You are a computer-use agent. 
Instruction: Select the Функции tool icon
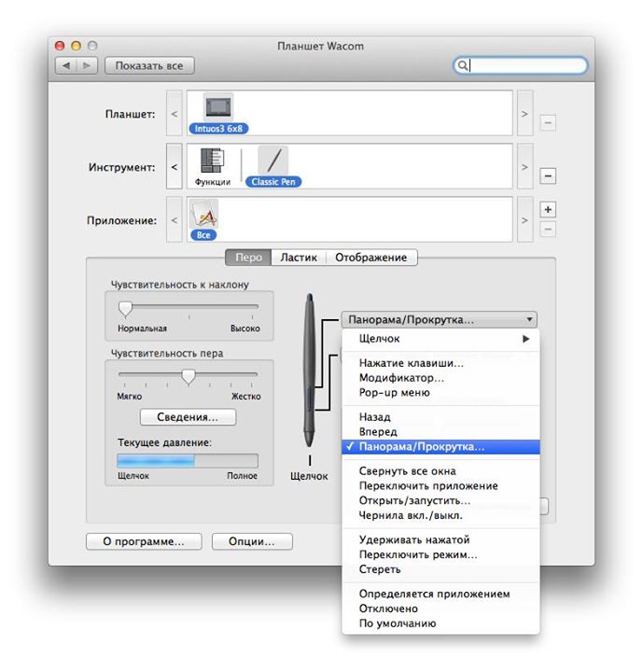coord(213,163)
